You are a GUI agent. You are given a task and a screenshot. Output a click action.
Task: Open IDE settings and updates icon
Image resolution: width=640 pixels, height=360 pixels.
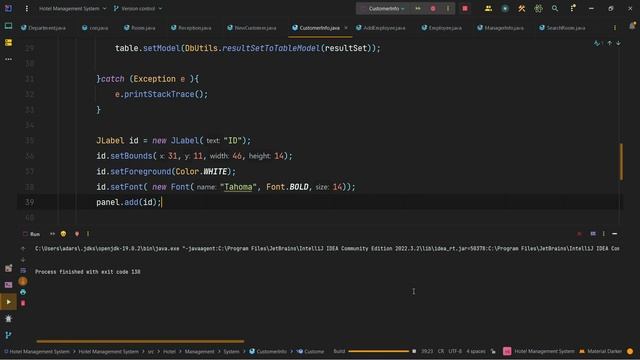pos(573,8)
